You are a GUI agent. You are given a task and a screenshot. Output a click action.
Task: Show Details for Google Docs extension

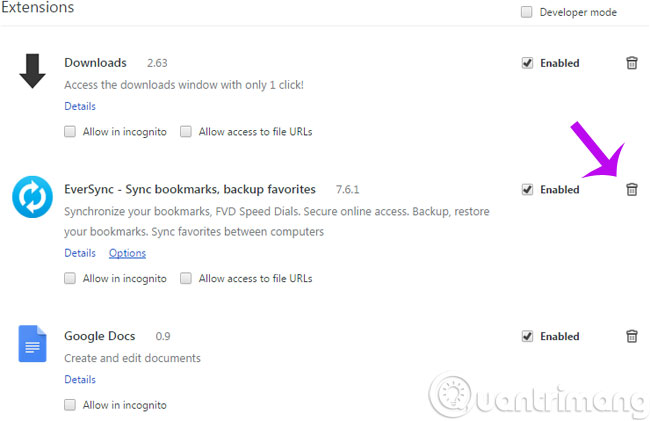point(80,379)
